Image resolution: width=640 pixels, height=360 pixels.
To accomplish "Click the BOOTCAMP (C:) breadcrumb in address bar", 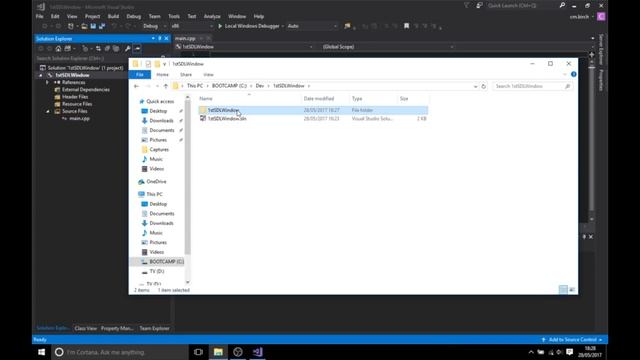I will click(x=229, y=86).
